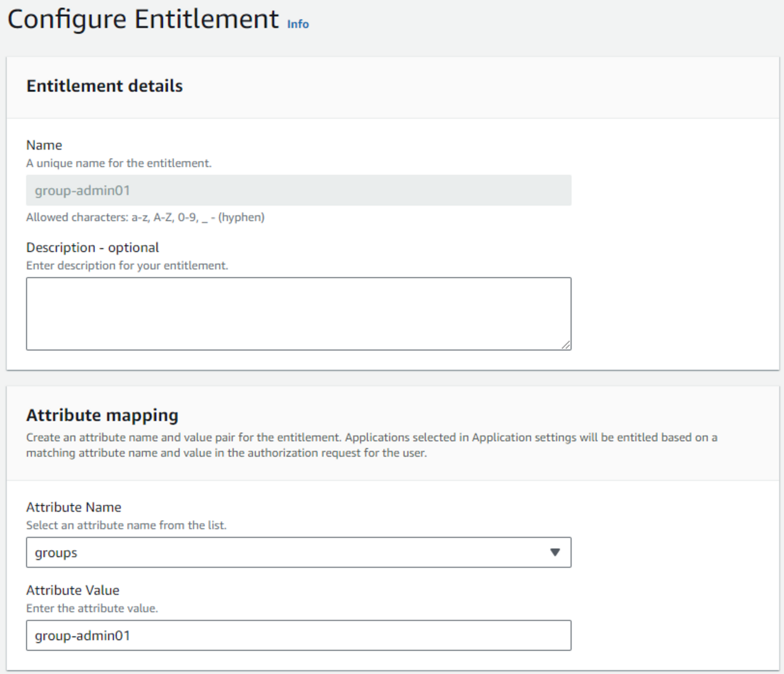784x674 pixels.
Task: Open the Info link beside the title
Action: (x=298, y=24)
